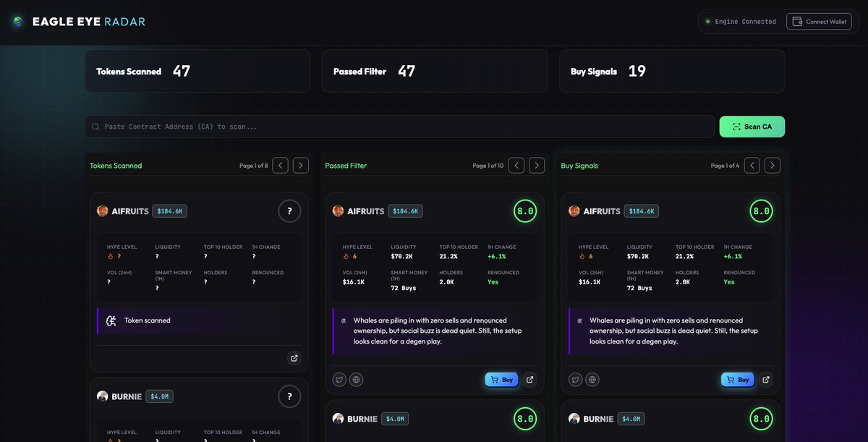
Task: Go to previous page in Passed Filter
Action: click(x=516, y=166)
